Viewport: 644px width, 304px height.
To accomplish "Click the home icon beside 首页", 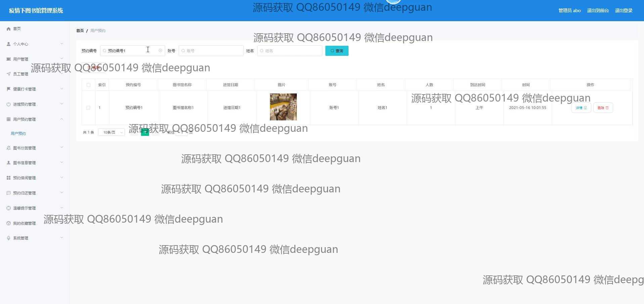I will [8, 29].
